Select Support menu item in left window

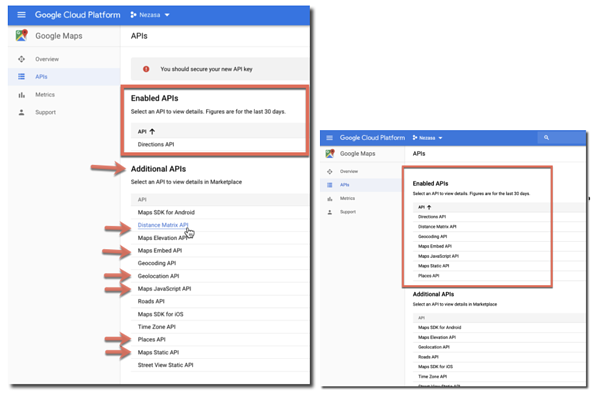tap(45, 112)
